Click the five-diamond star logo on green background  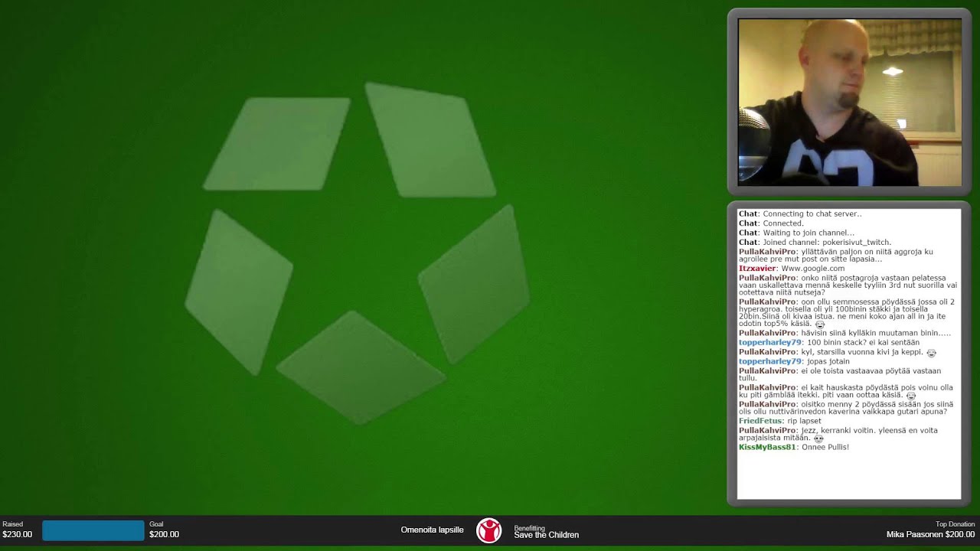(358, 253)
